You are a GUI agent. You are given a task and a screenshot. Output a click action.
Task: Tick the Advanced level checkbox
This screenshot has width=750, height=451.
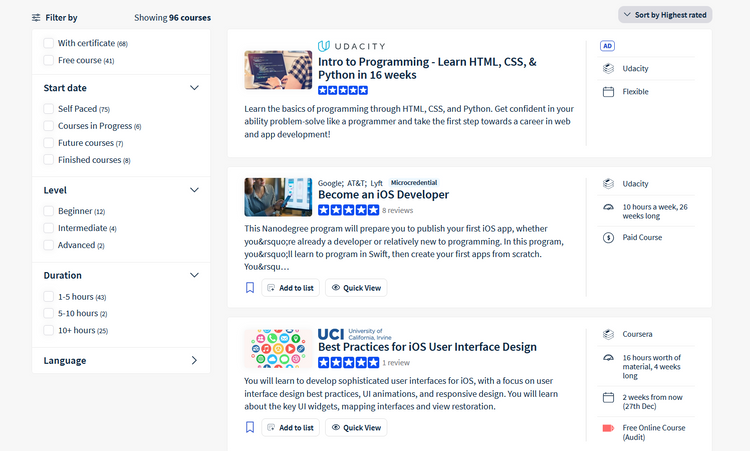pos(48,245)
